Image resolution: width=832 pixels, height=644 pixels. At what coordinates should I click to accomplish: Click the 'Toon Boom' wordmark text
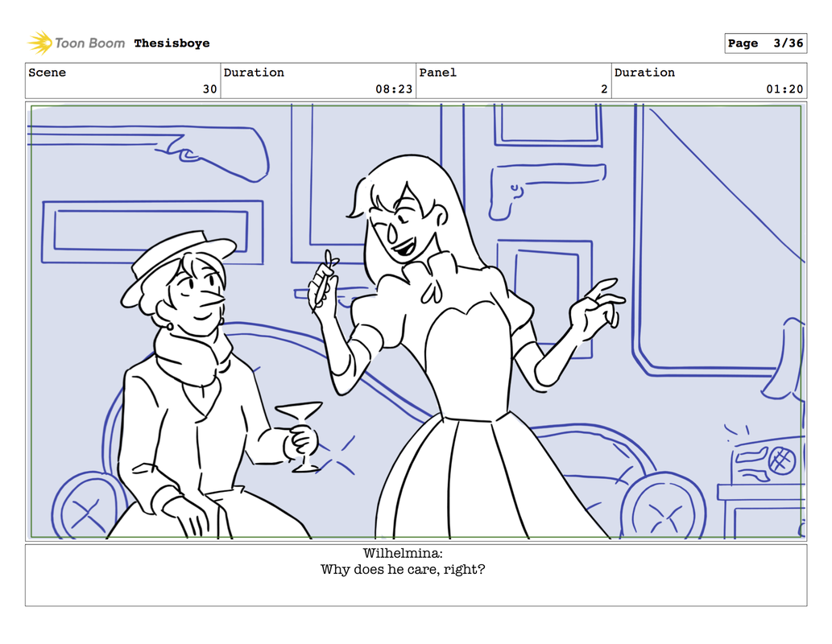coord(89,43)
